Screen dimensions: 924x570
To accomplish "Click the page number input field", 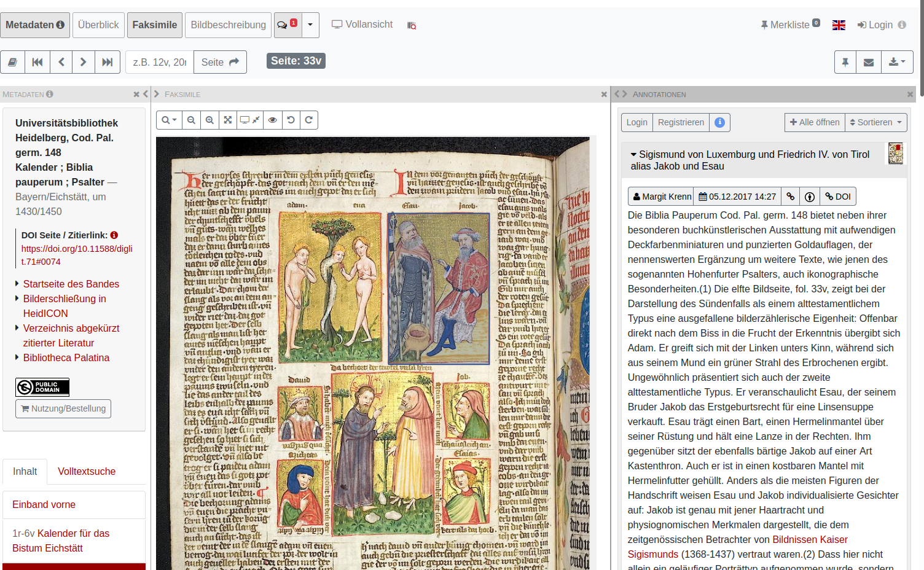I will pyautogui.click(x=160, y=62).
